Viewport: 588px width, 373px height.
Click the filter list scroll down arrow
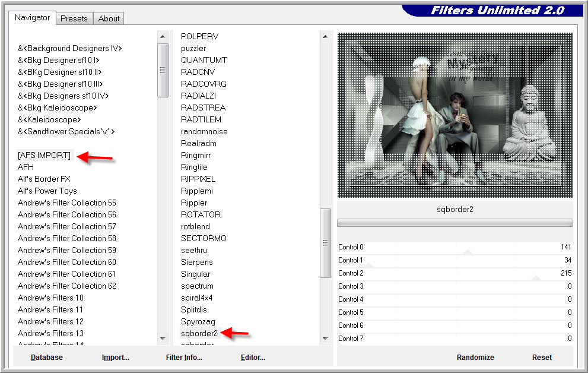[325, 339]
